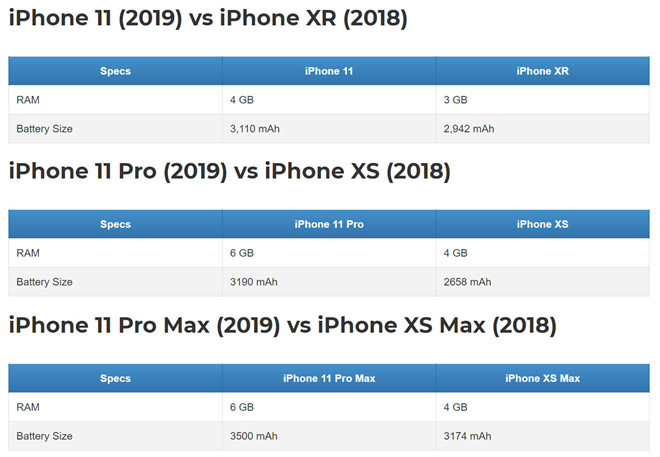
Task: Click the 3174 mAh battery value
Action: [x=467, y=436]
